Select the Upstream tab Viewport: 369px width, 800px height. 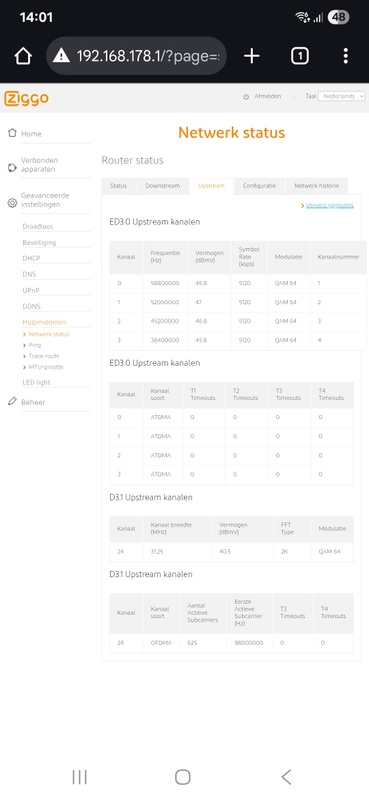[x=211, y=186]
